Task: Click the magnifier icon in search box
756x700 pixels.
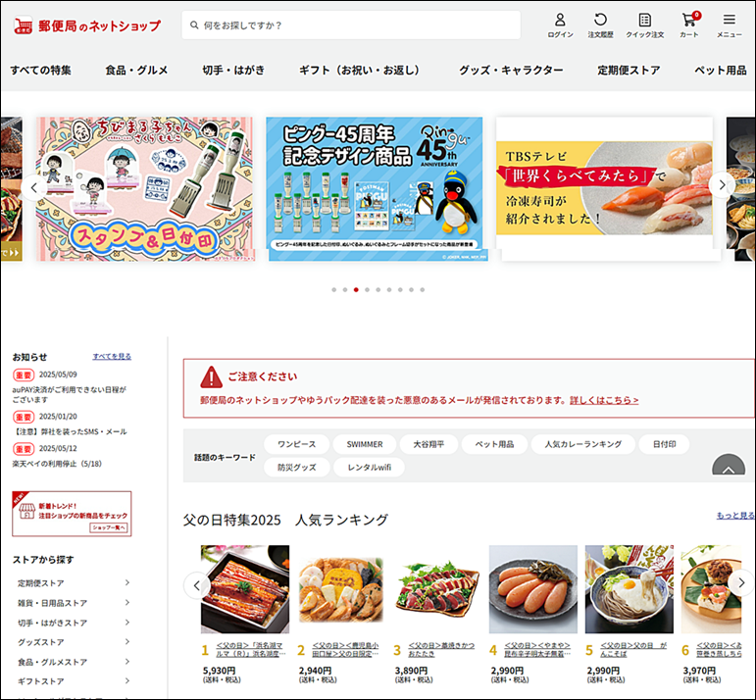Action: tap(194, 25)
